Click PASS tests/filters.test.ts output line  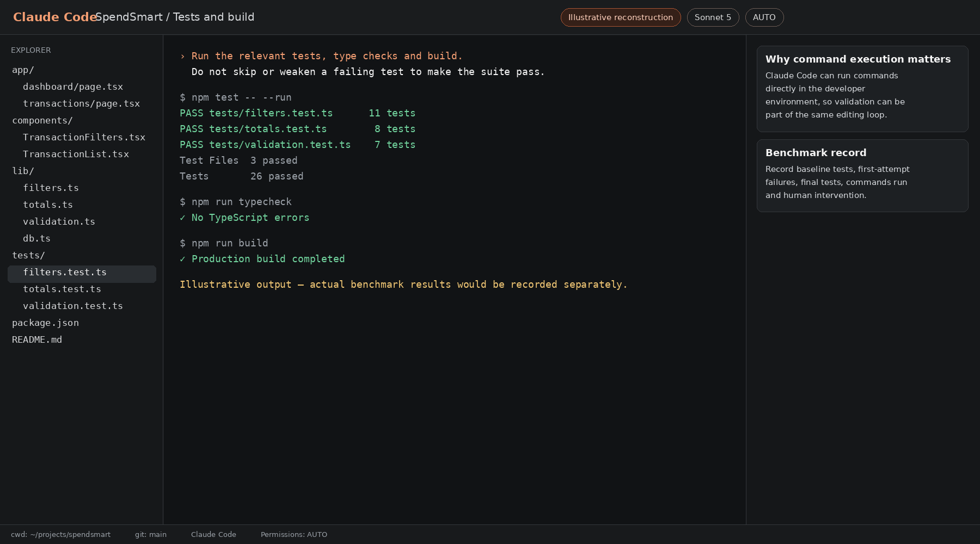click(298, 113)
